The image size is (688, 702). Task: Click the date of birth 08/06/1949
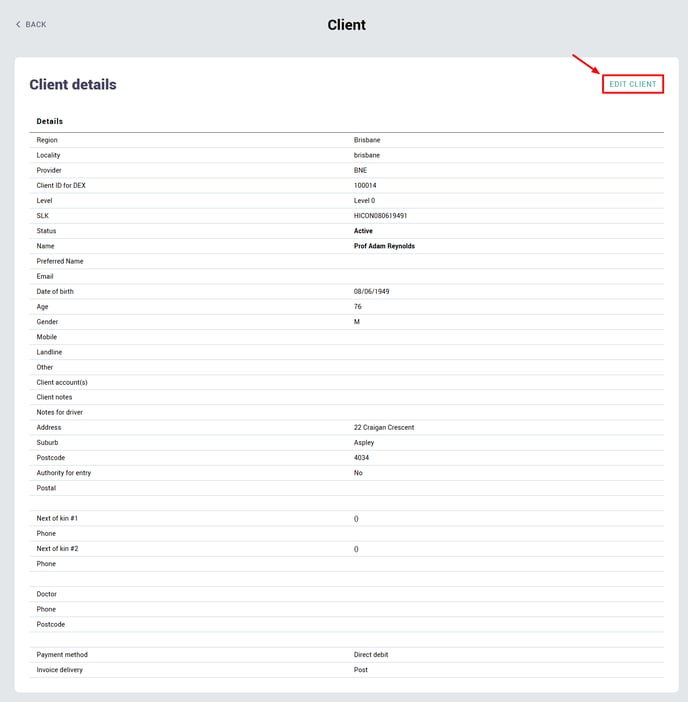pyautogui.click(x=371, y=291)
